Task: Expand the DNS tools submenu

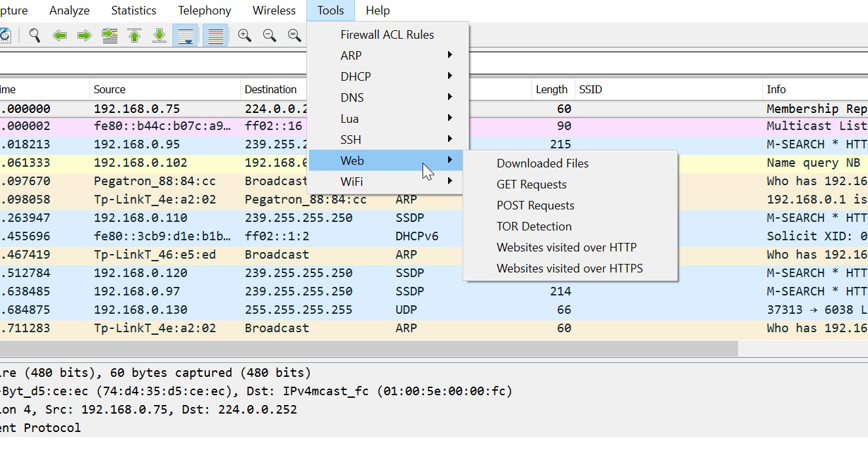Action: [352, 97]
